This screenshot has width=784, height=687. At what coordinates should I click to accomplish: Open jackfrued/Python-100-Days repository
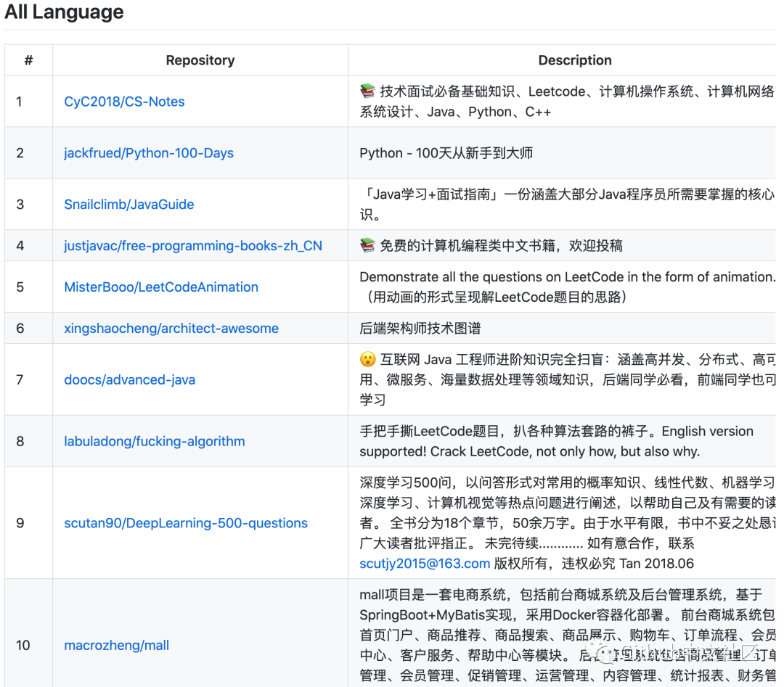pyautogui.click(x=149, y=153)
